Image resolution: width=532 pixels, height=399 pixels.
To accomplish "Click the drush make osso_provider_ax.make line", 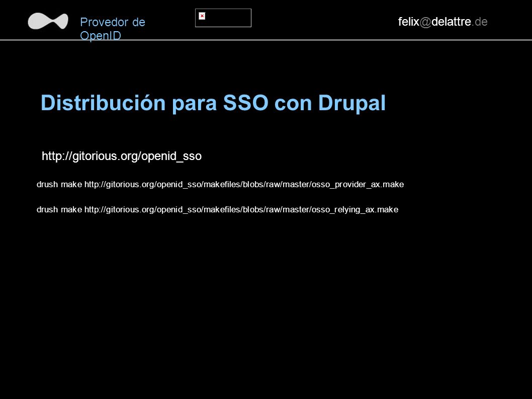I will pyautogui.click(x=220, y=184).
